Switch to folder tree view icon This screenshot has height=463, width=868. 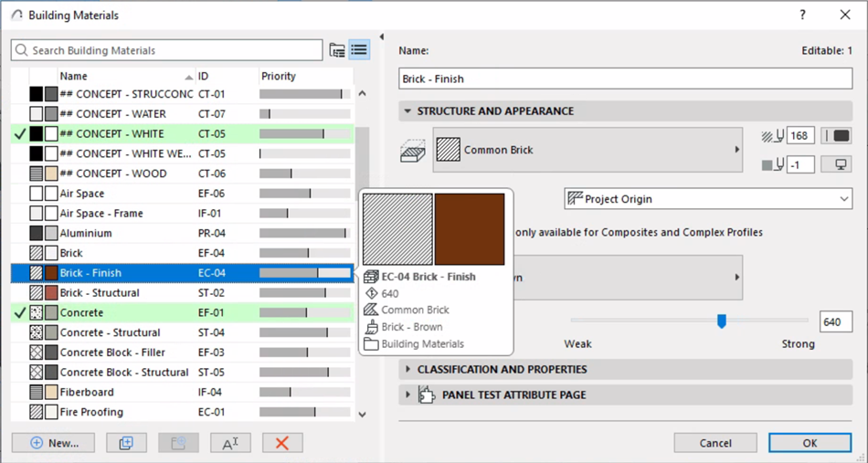[337, 50]
